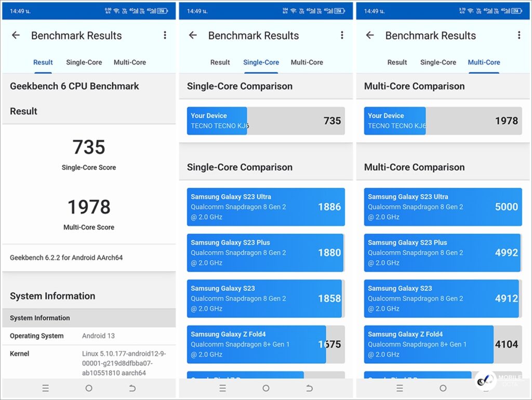The height and width of the screenshot is (400, 532).
Task: Tap recent apps button on the left screen
Action: click(x=46, y=388)
